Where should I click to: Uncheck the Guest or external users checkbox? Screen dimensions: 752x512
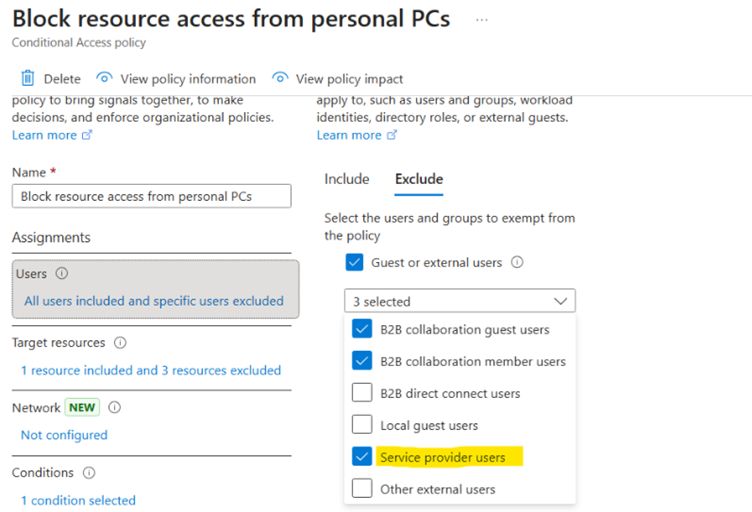coord(354,263)
